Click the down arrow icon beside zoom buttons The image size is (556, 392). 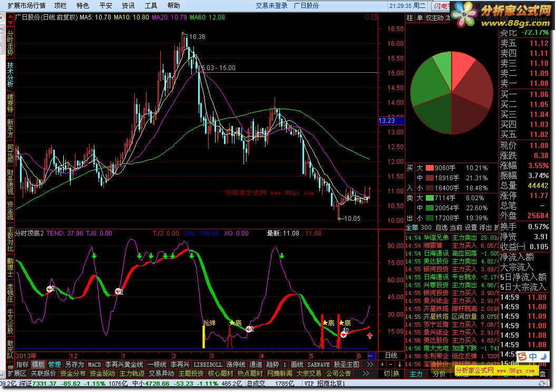(399, 365)
